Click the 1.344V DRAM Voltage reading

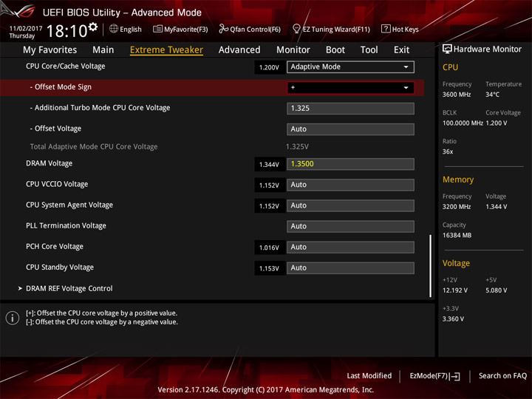click(x=270, y=164)
